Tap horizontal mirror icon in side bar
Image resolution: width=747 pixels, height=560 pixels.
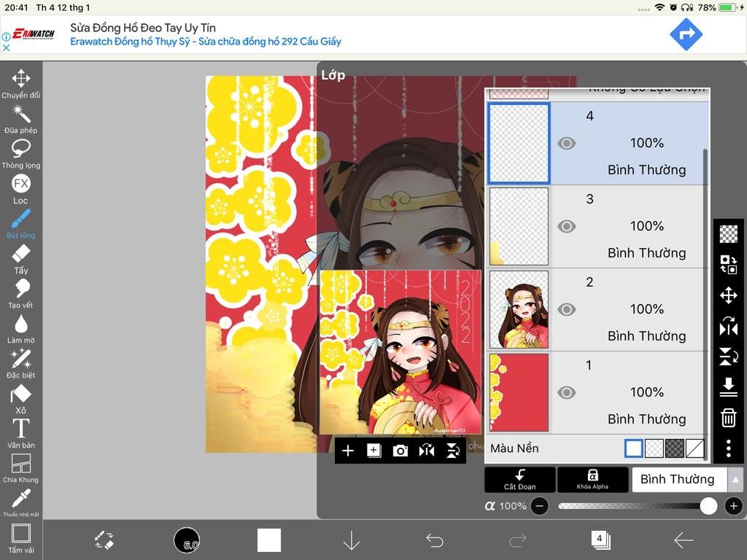729,327
